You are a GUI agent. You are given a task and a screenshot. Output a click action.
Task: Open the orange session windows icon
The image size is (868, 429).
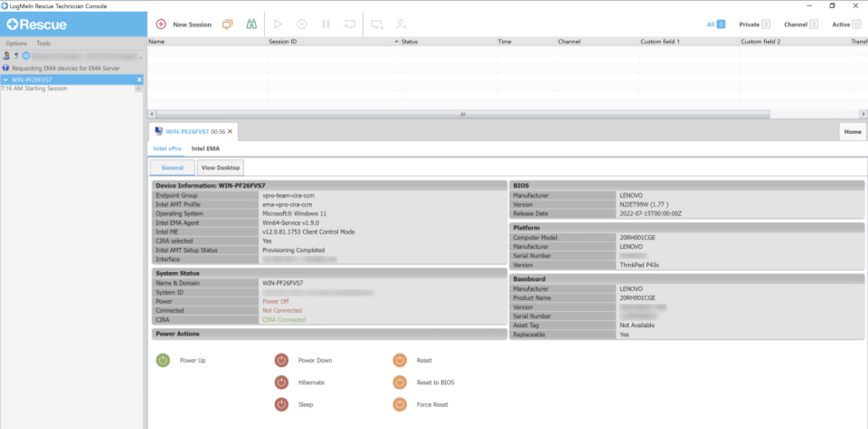point(227,24)
